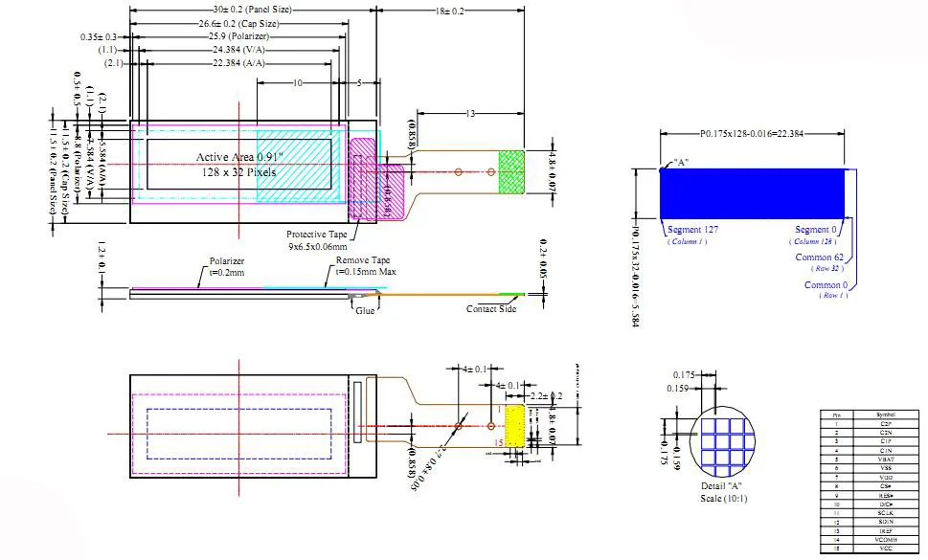Click the '"A"' marker on the blue matrix
This screenshot has height=560, width=928.
pos(681,162)
